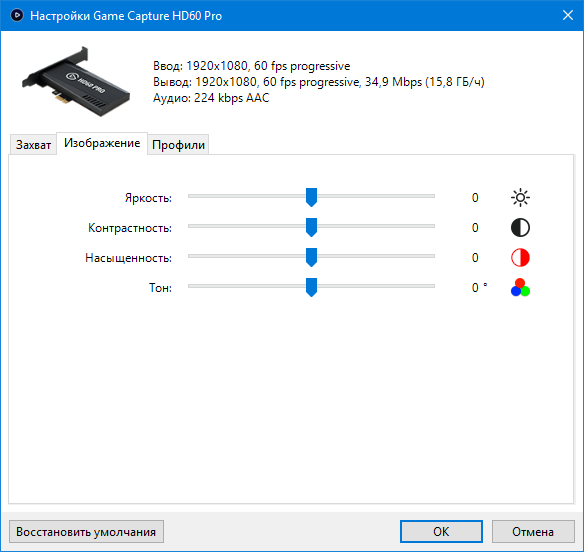Viewport: 584px width, 552px height.
Task: Cancel with the Отмена button
Action: tap(533, 532)
